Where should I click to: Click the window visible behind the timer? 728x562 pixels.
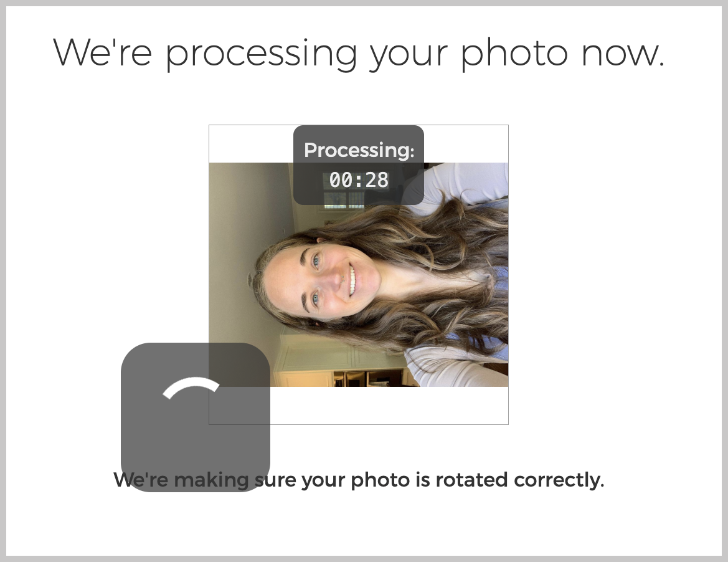pyautogui.click(x=344, y=199)
